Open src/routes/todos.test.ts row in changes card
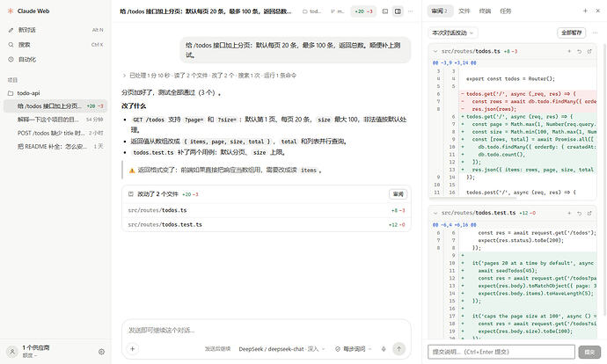 [267, 224]
